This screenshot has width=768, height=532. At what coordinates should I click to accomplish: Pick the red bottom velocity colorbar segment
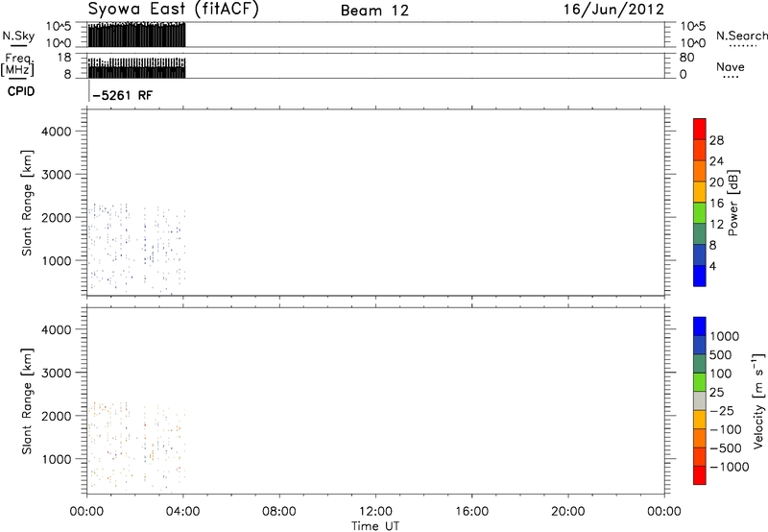(700, 475)
